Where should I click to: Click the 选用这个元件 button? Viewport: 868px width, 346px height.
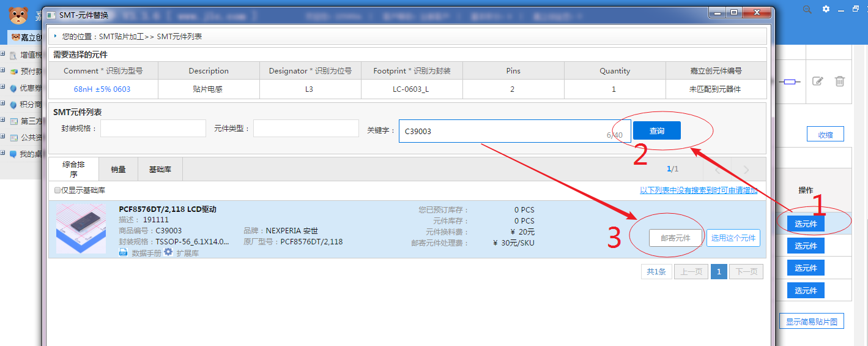coord(733,238)
